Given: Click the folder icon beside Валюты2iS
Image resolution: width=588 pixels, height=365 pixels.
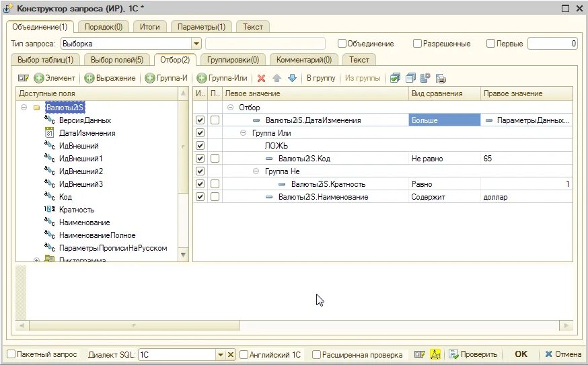Looking at the screenshot, I should pos(37,108).
